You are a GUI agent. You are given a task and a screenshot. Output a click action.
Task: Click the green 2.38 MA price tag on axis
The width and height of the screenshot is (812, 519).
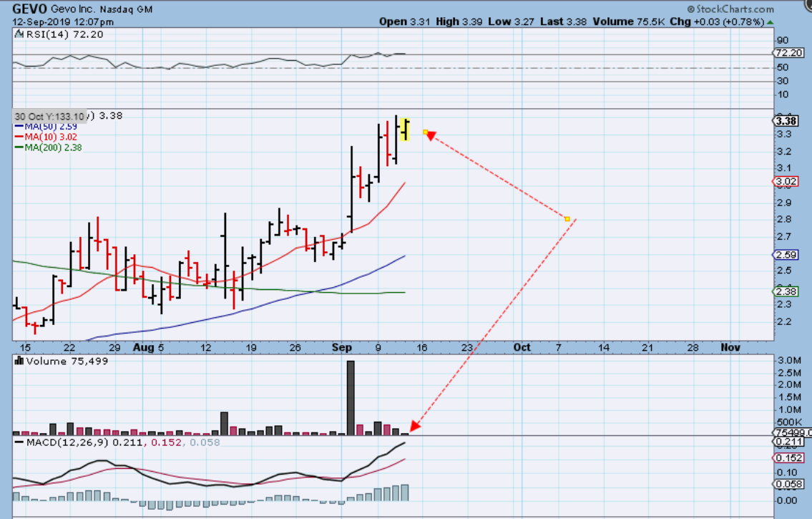coord(786,291)
